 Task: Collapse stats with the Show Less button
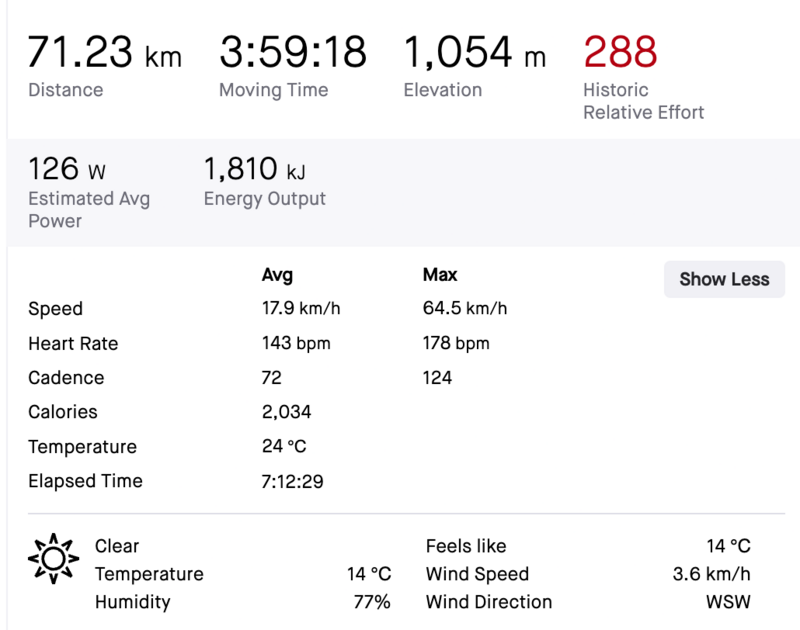[724, 279]
